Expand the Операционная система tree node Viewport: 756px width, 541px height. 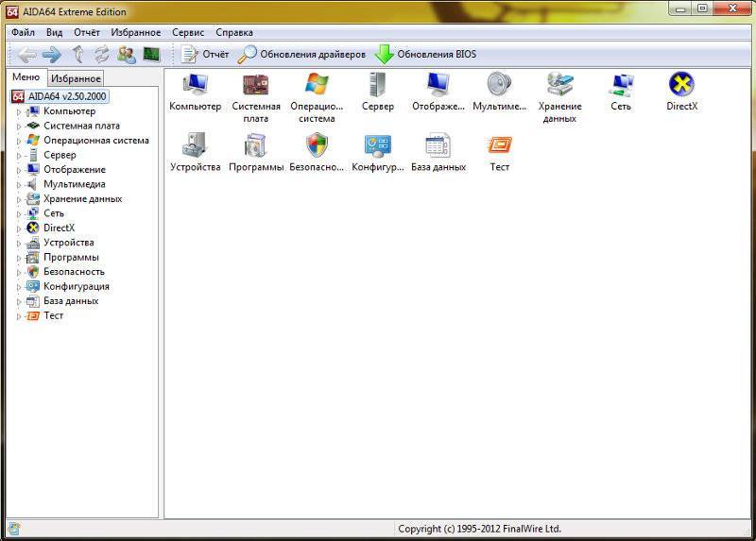click(19, 142)
